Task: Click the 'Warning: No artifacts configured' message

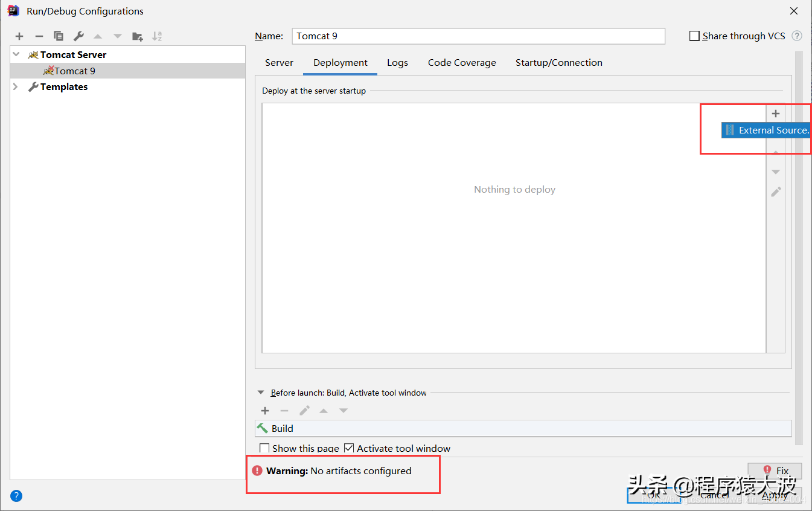Action: coord(339,471)
